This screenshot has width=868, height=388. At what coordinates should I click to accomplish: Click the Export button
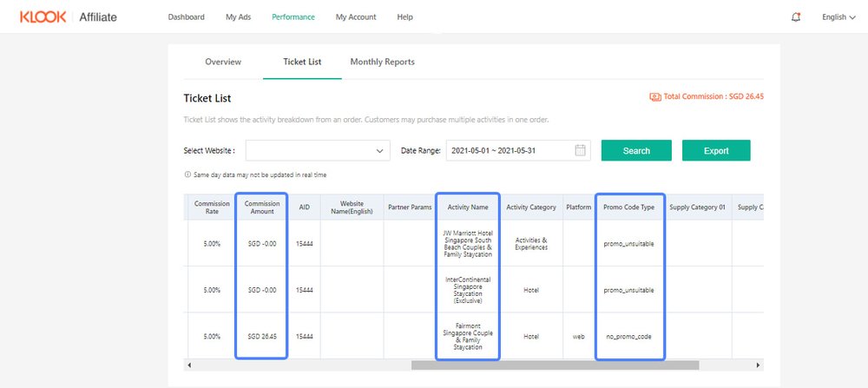[716, 150]
